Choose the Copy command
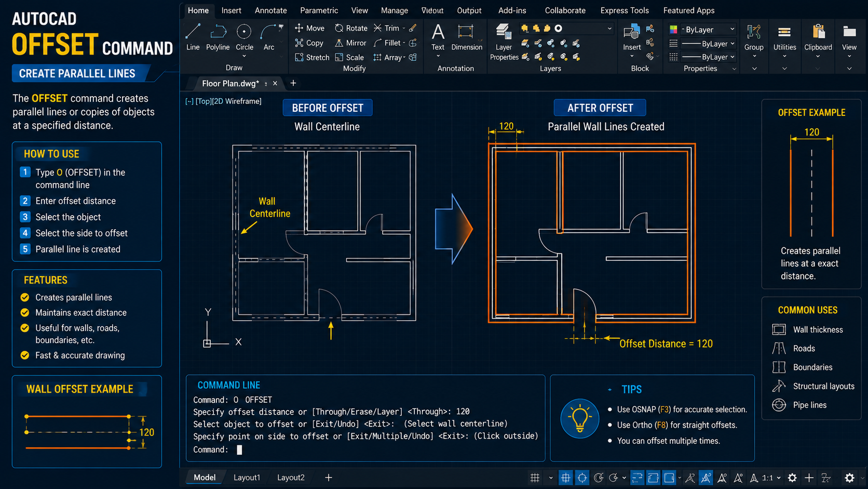 (x=309, y=43)
